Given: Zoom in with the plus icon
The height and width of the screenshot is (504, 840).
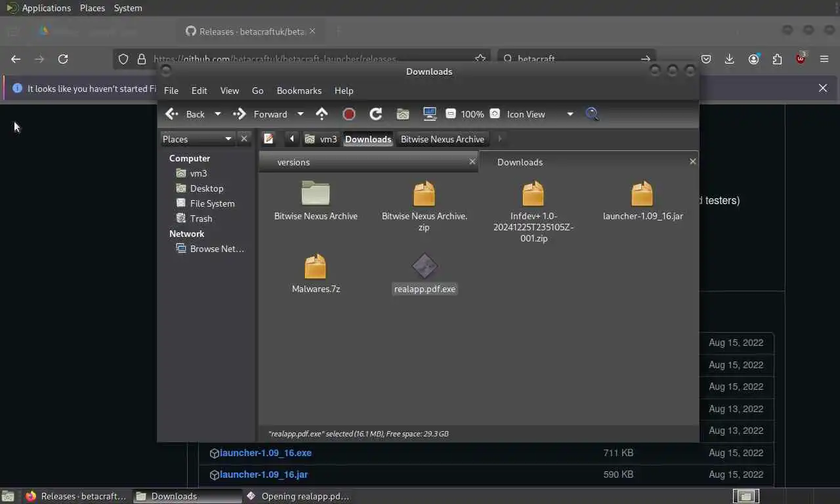Looking at the screenshot, I should [x=495, y=114].
